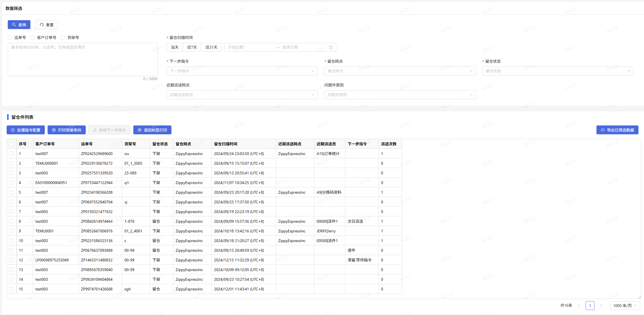Open the 下一步指令 dropdown

coord(242,71)
